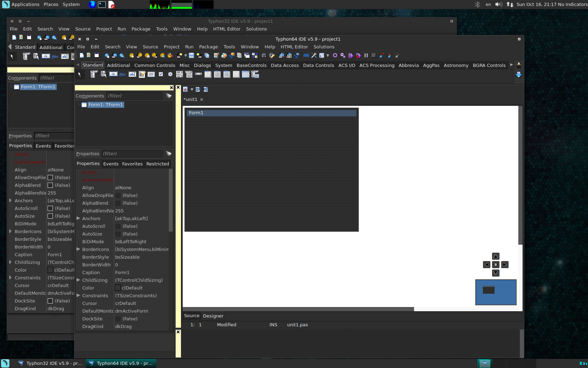Select the TRadioButton component icon

(170, 74)
